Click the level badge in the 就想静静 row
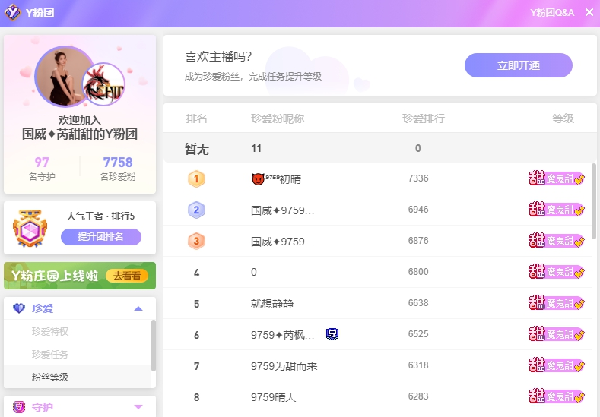The width and height of the screenshot is (600, 417). 556,303
